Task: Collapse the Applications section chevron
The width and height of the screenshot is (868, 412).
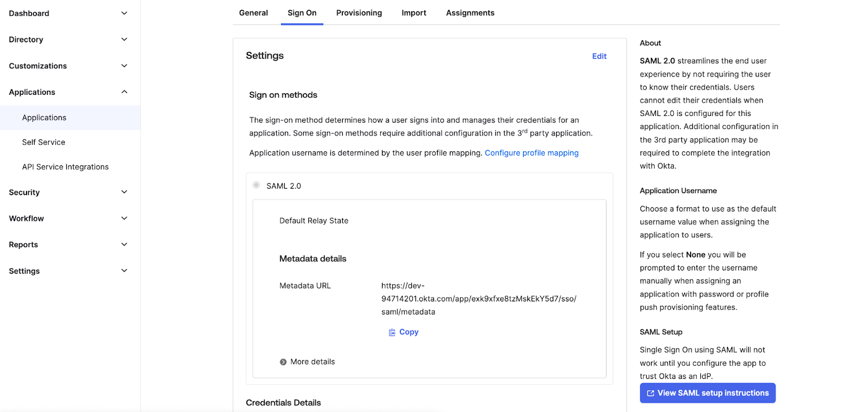Action: (124, 92)
